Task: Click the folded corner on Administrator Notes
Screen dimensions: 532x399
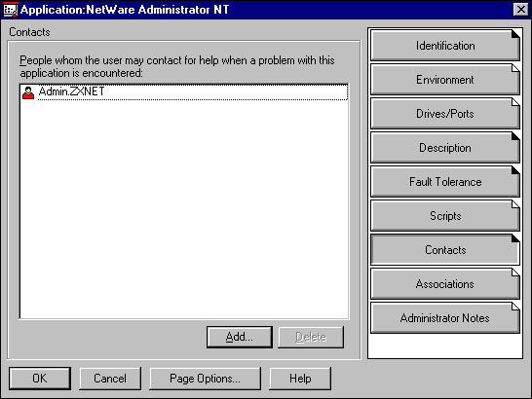Action: point(515,307)
